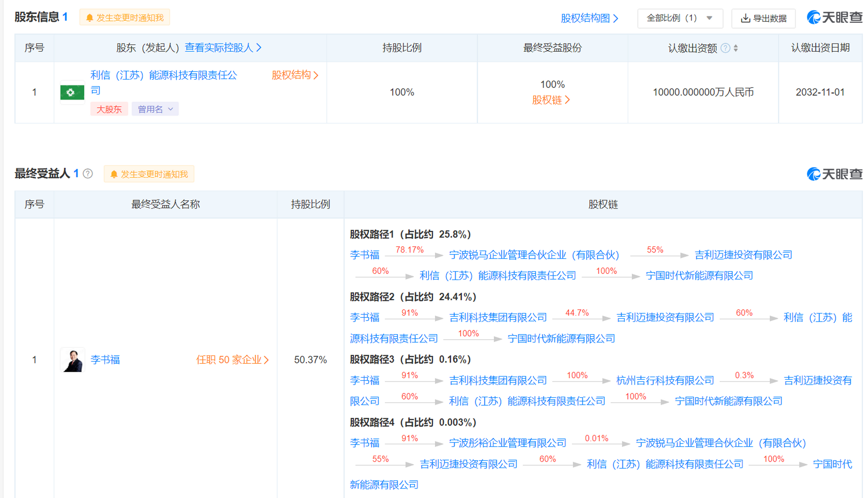
Task: Click 10000.000000万人民币 capital value
Action: coord(703,93)
